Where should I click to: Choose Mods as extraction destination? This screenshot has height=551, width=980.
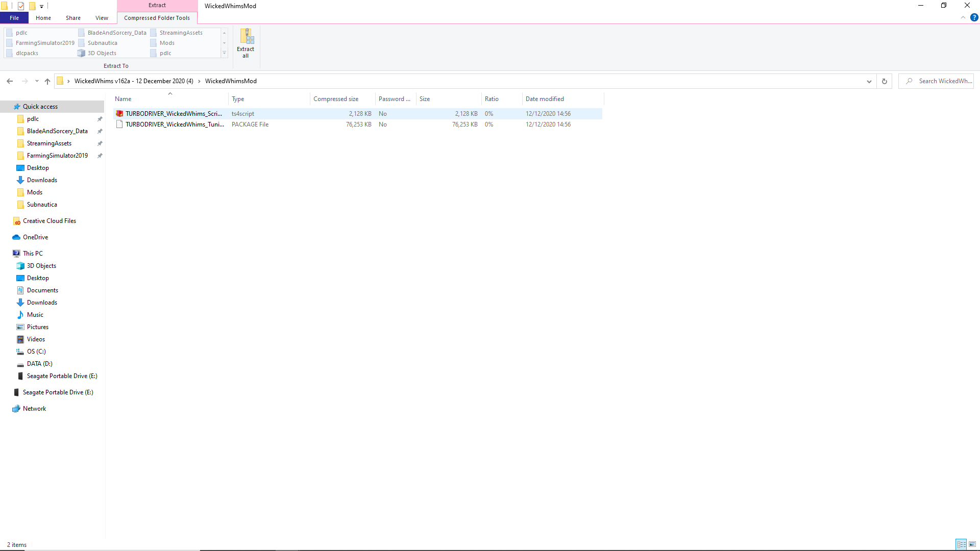click(x=166, y=43)
